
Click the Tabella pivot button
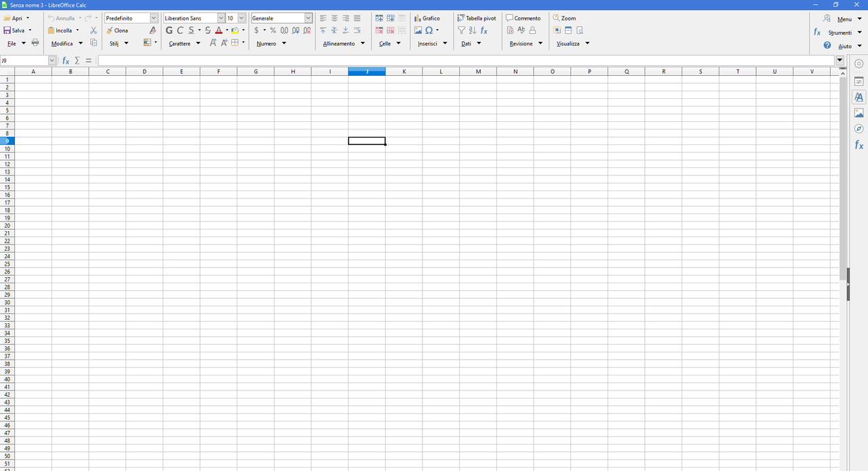point(477,18)
